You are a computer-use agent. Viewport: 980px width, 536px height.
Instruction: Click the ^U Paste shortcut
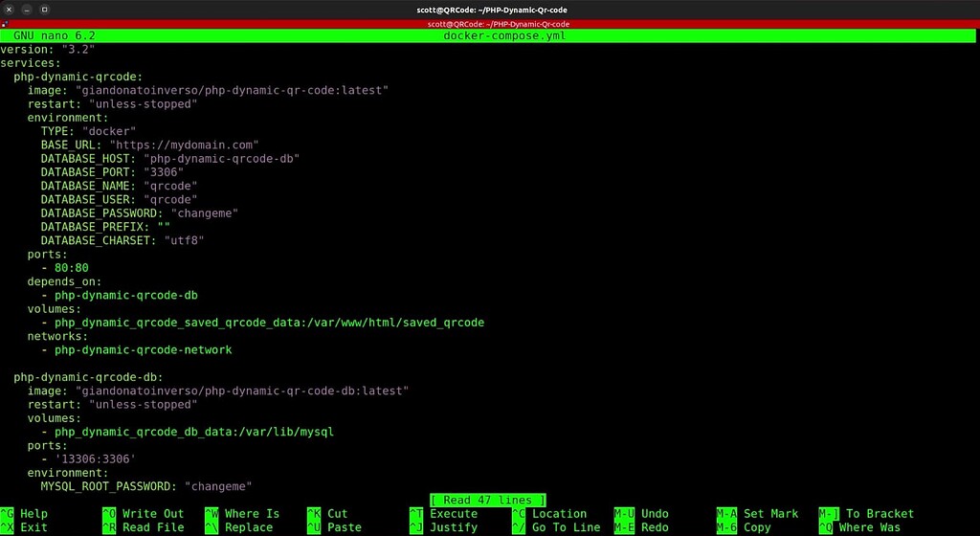tap(334, 527)
